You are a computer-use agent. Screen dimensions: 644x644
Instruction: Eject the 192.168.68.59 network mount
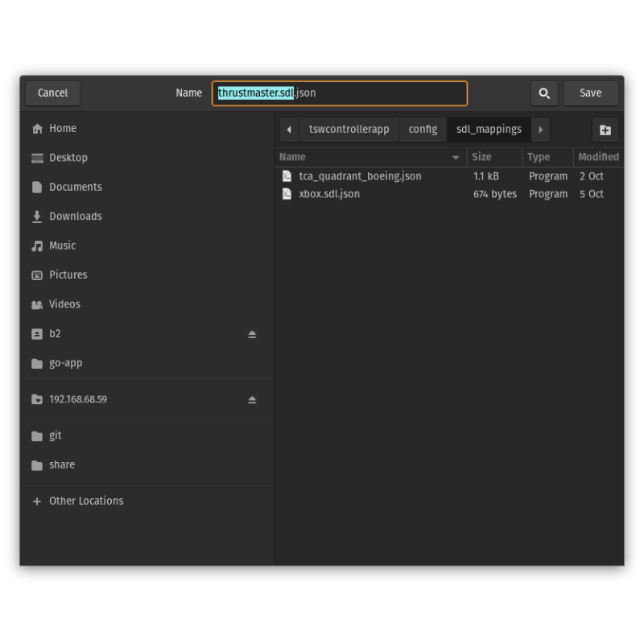[252, 399]
